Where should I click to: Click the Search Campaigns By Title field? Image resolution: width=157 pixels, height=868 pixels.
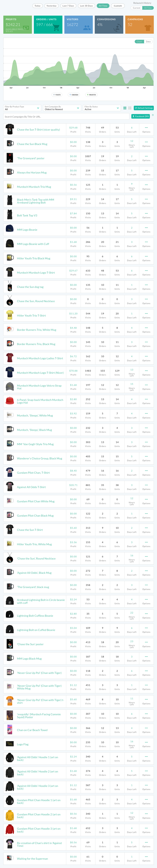[x=67, y=117]
